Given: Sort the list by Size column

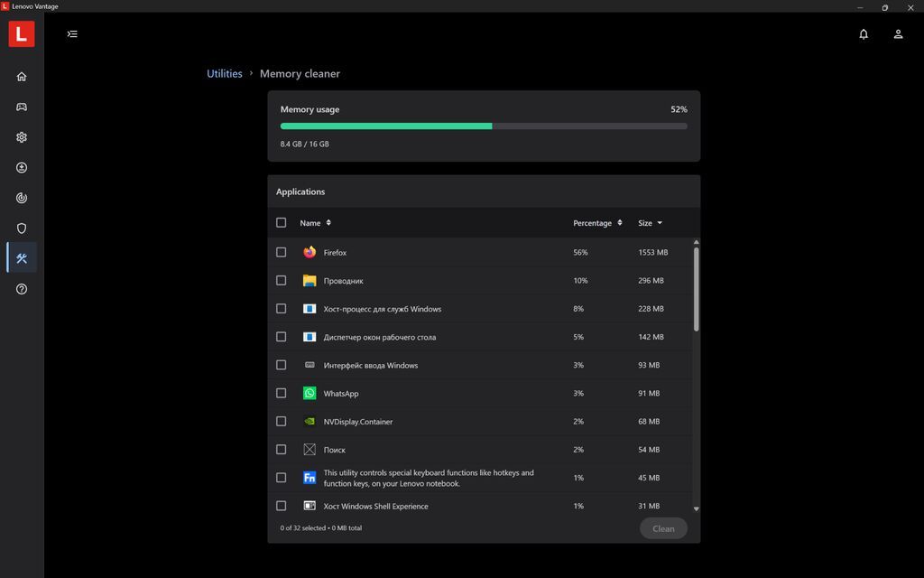Looking at the screenshot, I should coord(650,223).
